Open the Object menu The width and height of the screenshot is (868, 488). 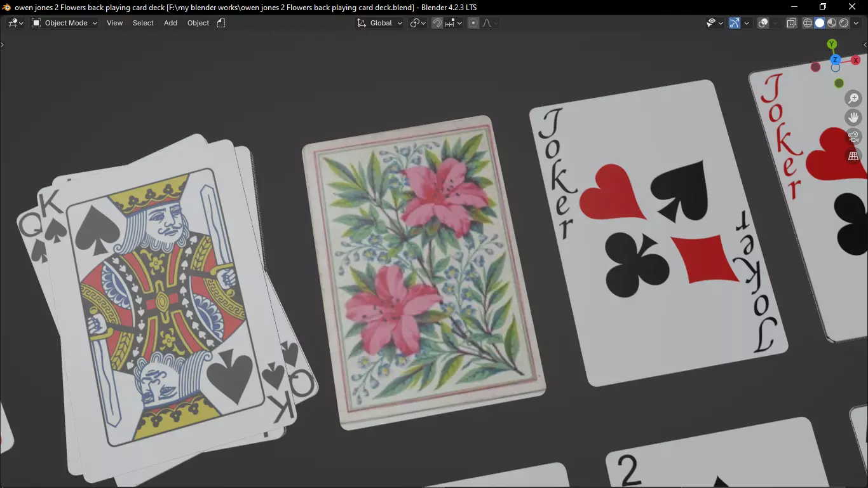coord(198,23)
